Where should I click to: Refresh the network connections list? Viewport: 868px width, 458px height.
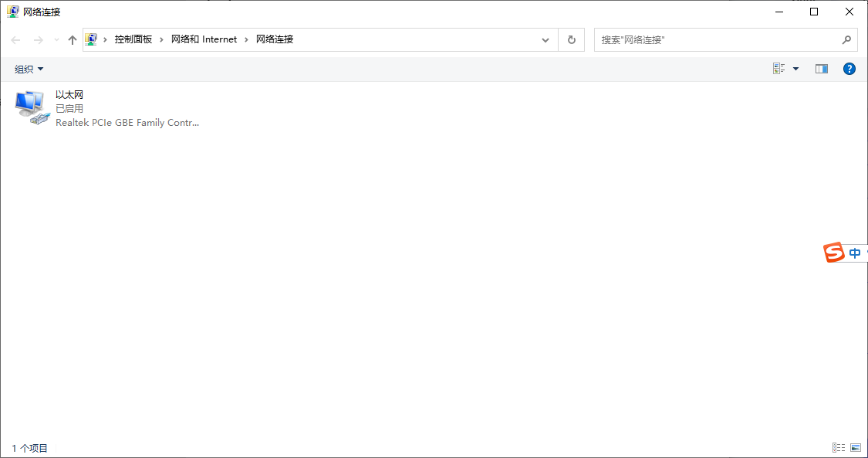(x=571, y=39)
